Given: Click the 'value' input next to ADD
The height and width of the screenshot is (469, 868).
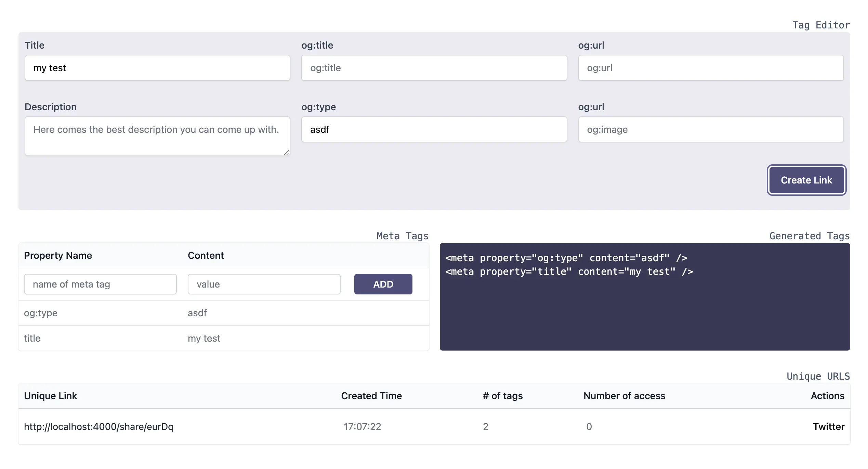Looking at the screenshot, I should [x=264, y=284].
